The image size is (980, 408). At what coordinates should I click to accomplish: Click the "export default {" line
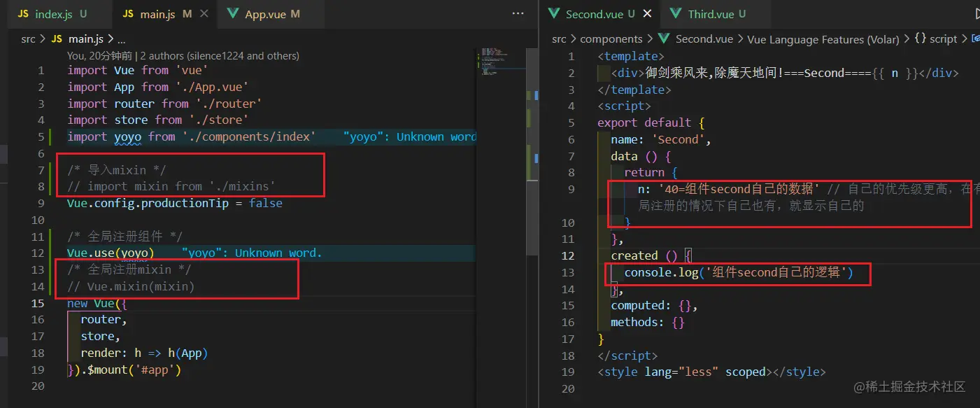[x=651, y=122]
